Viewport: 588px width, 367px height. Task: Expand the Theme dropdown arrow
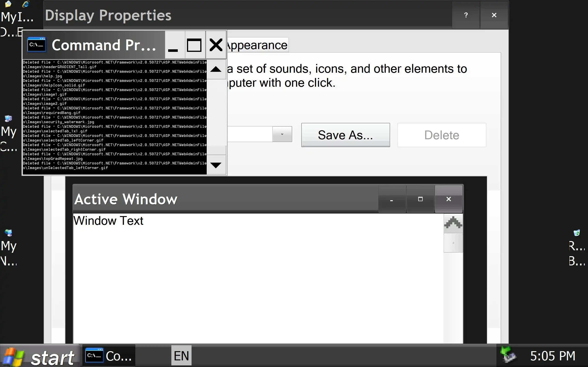pos(282,134)
